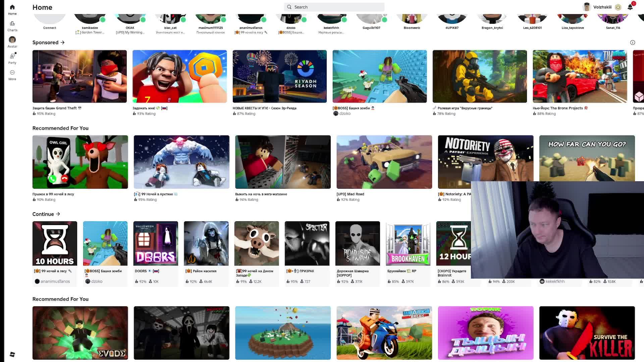Open the Riyadh Season sponsored tile

point(279,83)
